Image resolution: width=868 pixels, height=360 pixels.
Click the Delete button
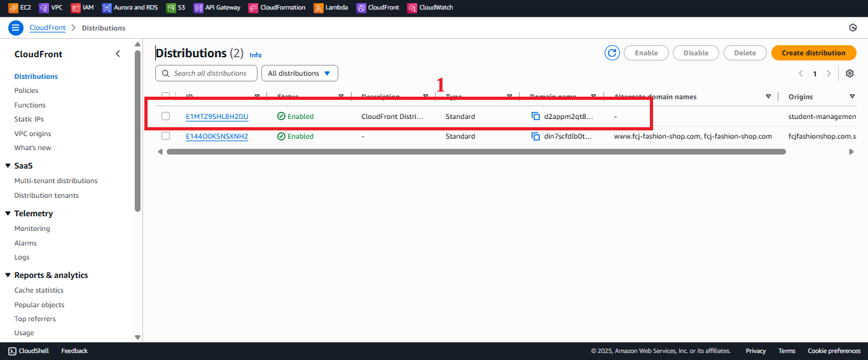coord(745,53)
